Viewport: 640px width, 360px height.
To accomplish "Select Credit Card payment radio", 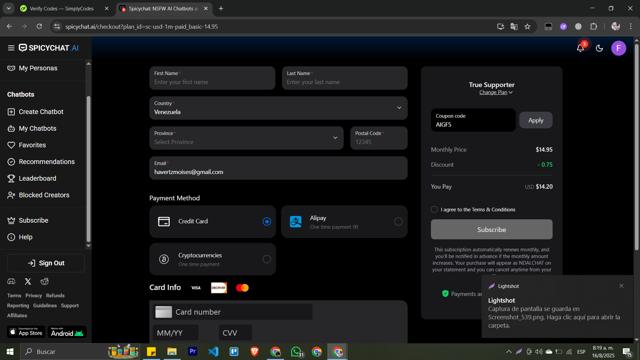I will (267, 222).
